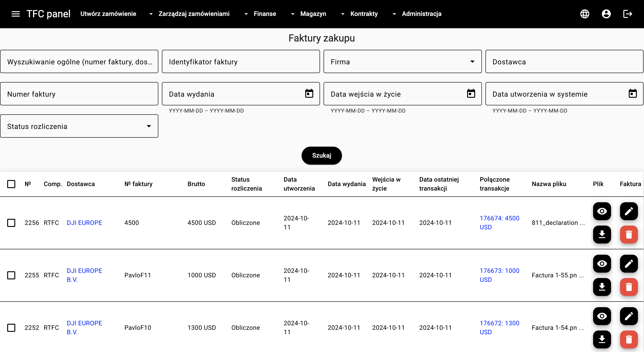Click the 4500 USD gross amount
Screen dimensions: 644x352
click(202, 223)
